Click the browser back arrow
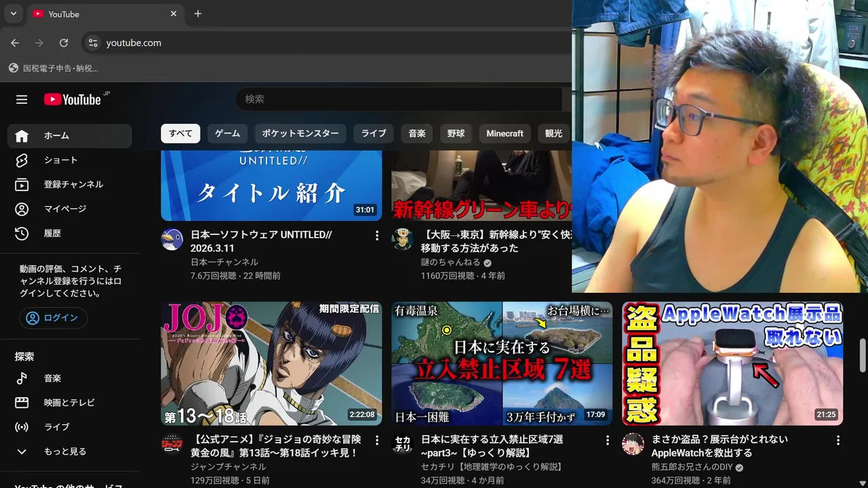Screen dimensions: 868x488 click(15, 43)
